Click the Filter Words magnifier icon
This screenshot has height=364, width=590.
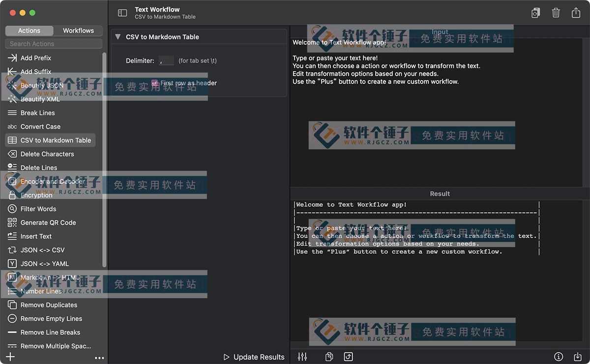click(x=12, y=209)
